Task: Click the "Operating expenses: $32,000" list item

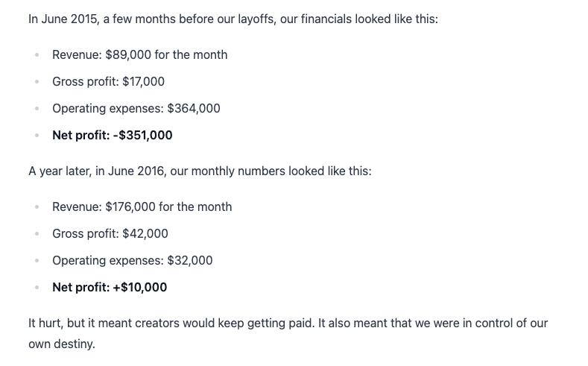Action: (132, 260)
